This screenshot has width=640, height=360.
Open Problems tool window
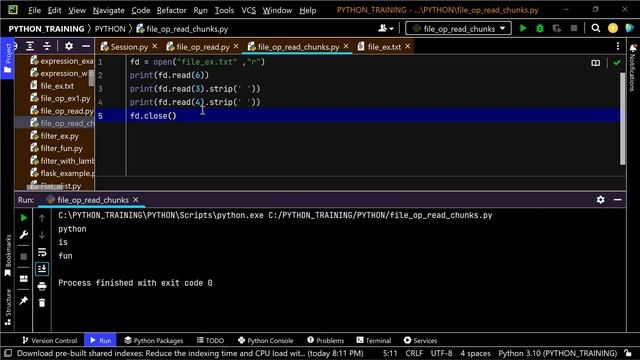(x=326, y=340)
